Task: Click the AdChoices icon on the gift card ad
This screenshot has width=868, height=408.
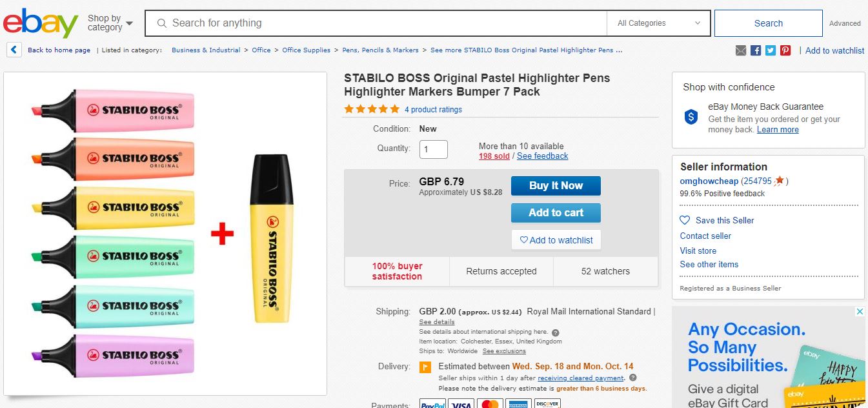Action: 860,312
